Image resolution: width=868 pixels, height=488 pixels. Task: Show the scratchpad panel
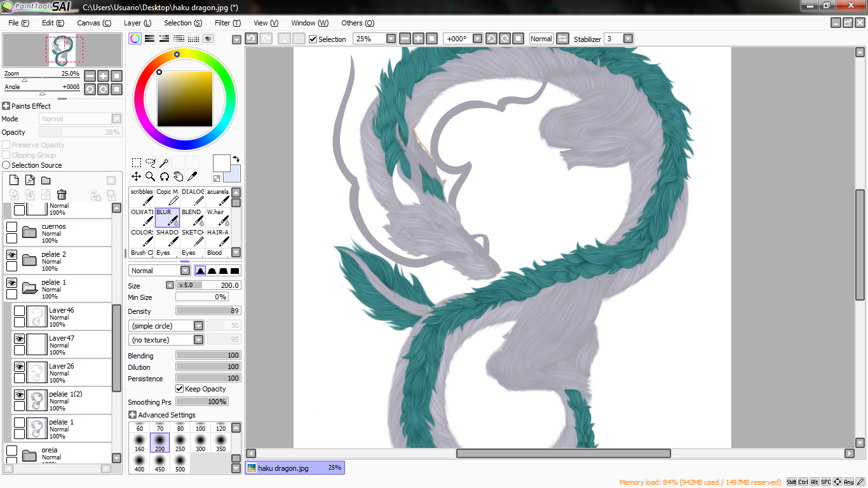208,39
